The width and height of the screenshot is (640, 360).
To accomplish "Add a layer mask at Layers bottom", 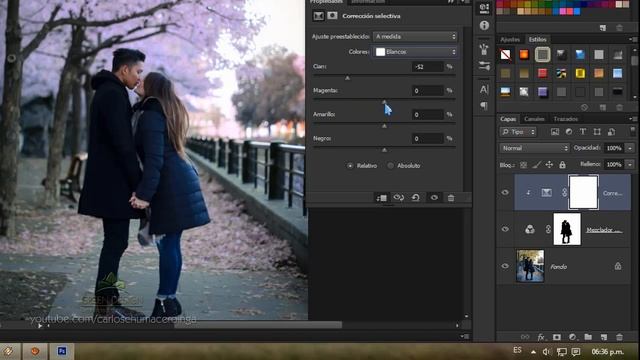I will (x=557, y=337).
